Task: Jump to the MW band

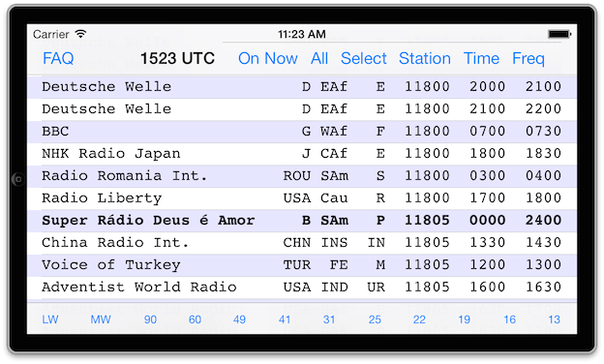Action: click(x=101, y=319)
